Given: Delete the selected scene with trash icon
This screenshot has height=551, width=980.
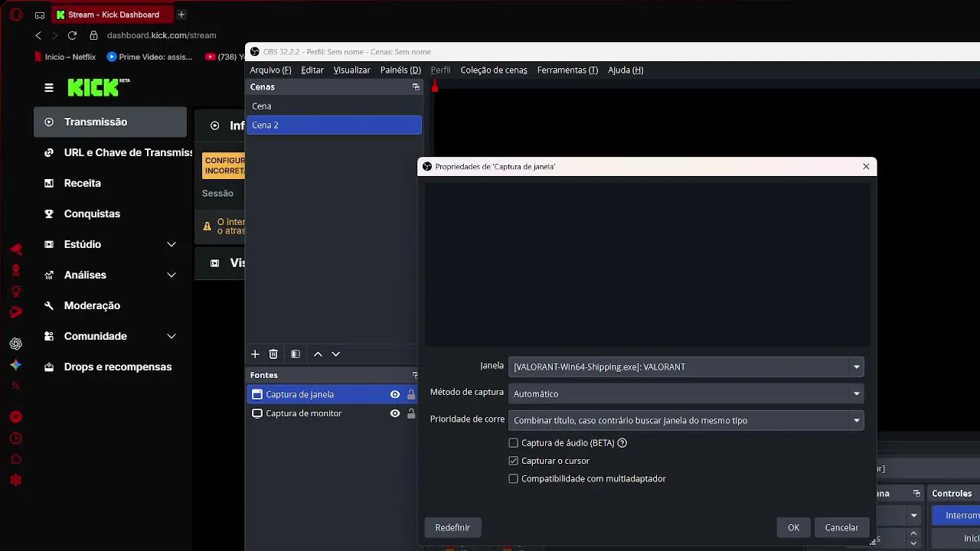Looking at the screenshot, I should coord(273,354).
